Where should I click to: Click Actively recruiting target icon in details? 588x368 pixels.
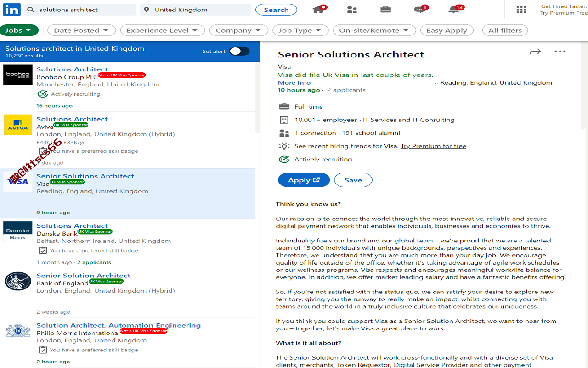click(x=284, y=159)
